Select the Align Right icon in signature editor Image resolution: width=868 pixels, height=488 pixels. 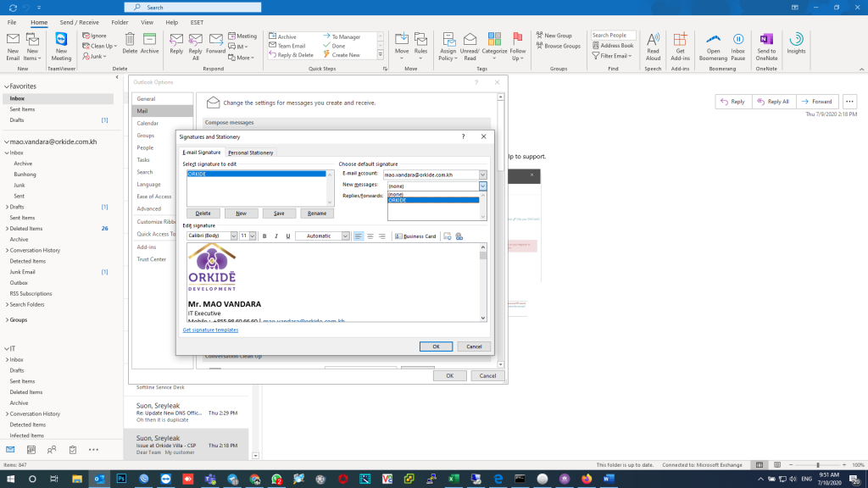coord(382,236)
